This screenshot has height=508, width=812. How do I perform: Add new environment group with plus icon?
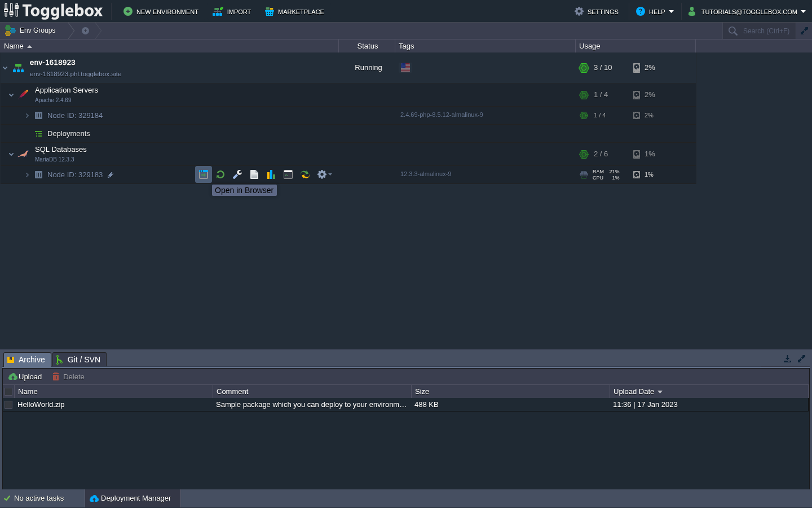[85, 30]
